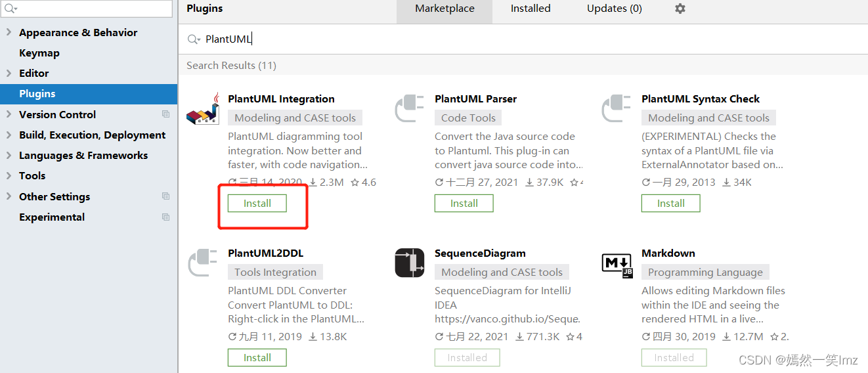Click Modeling and CASE tools tag under SequenceDiagram
Screen dimensions: 868x373
(502, 273)
